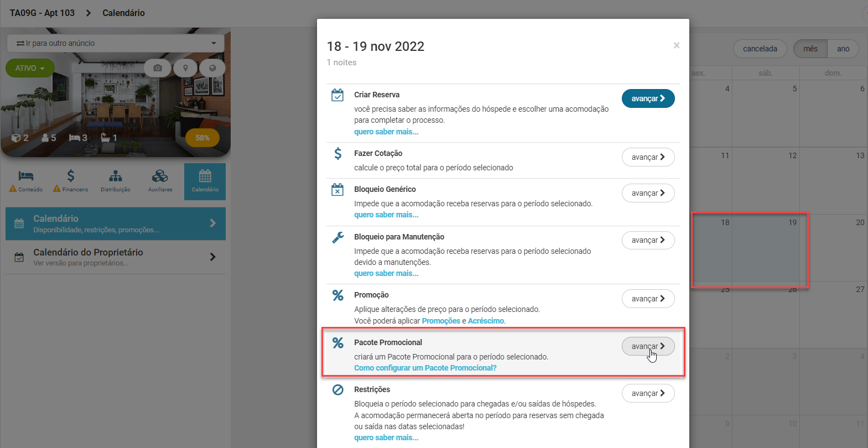Follow the Acréscimo link
This screenshot has width=868, height=448.
point(486,321)
